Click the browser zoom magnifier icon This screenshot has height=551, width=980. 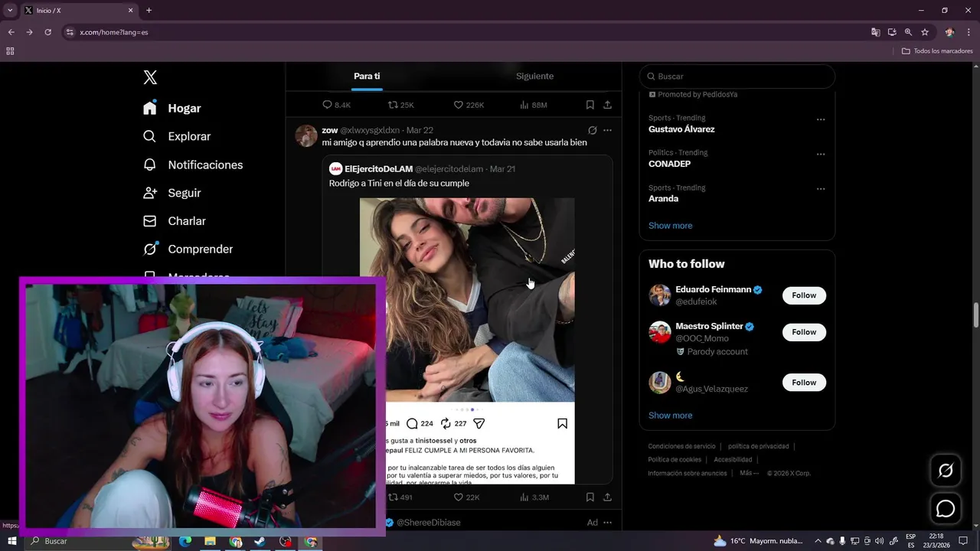point(908,32)
